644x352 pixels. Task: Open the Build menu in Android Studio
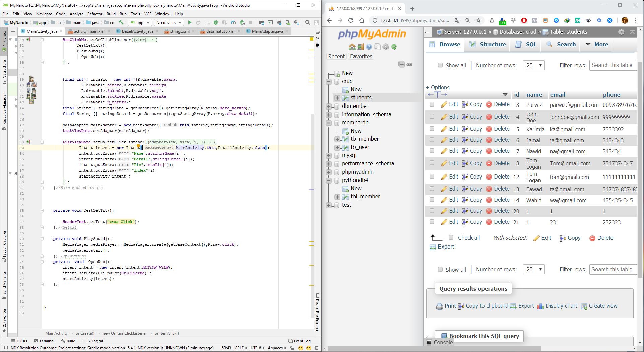(111, 14)
